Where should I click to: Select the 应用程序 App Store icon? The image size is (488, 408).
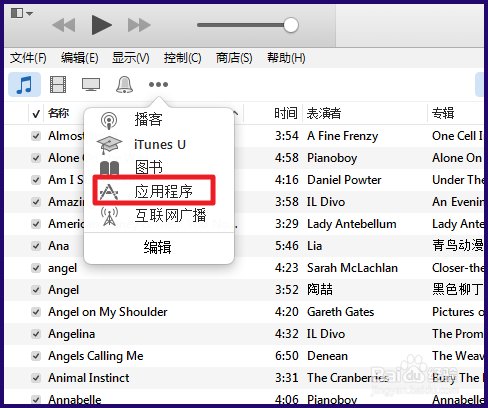[x=109, y=192]
